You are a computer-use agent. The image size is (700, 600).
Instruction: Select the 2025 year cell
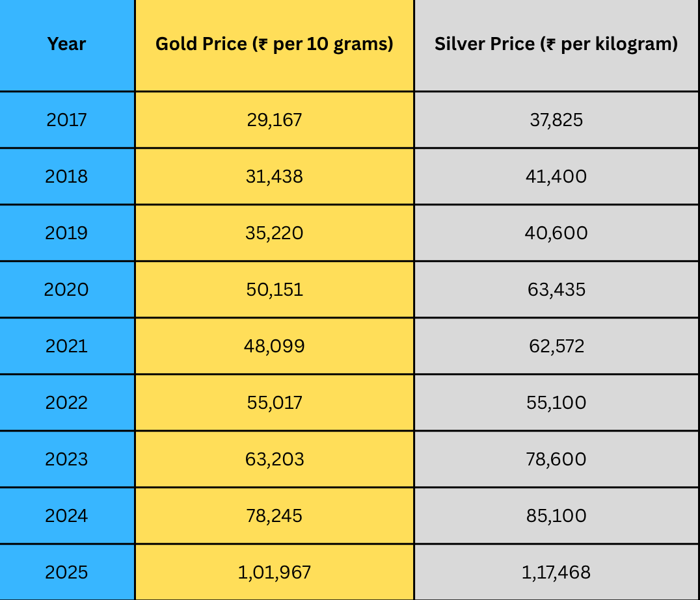pyautogui.click(x=66, y=572)
